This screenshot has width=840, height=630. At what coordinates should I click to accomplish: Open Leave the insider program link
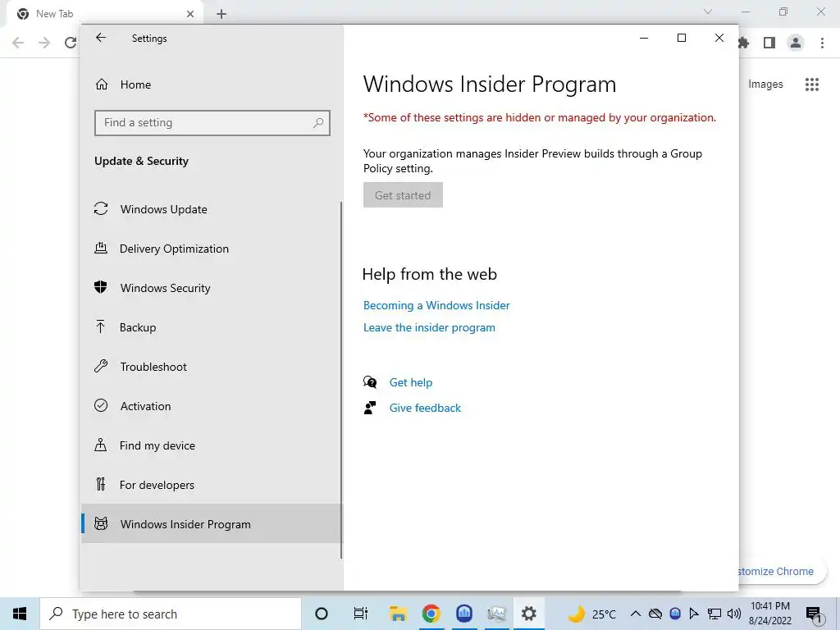tap(429, 327)
